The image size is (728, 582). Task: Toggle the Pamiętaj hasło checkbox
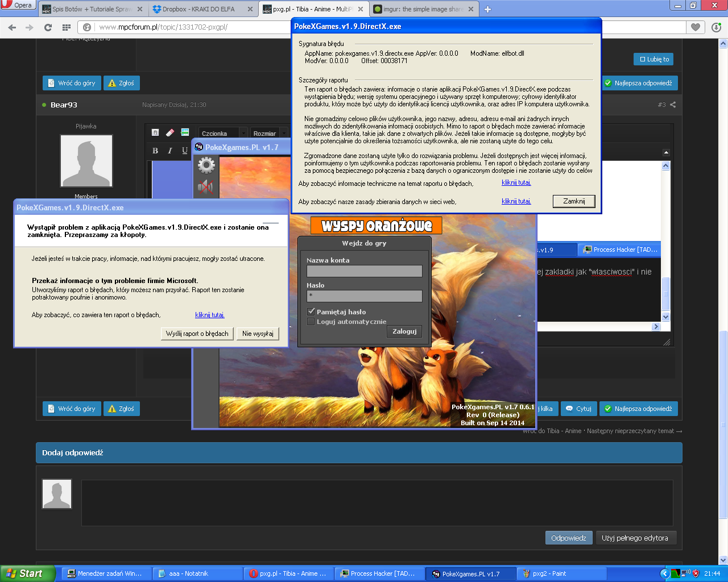311,311
